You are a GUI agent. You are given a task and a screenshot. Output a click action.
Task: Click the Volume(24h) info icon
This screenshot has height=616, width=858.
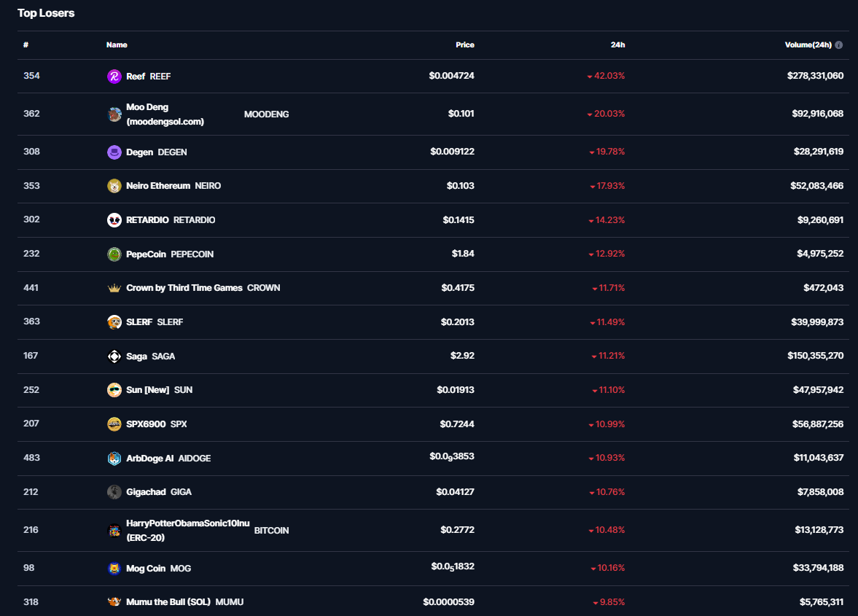click(839, 45)
